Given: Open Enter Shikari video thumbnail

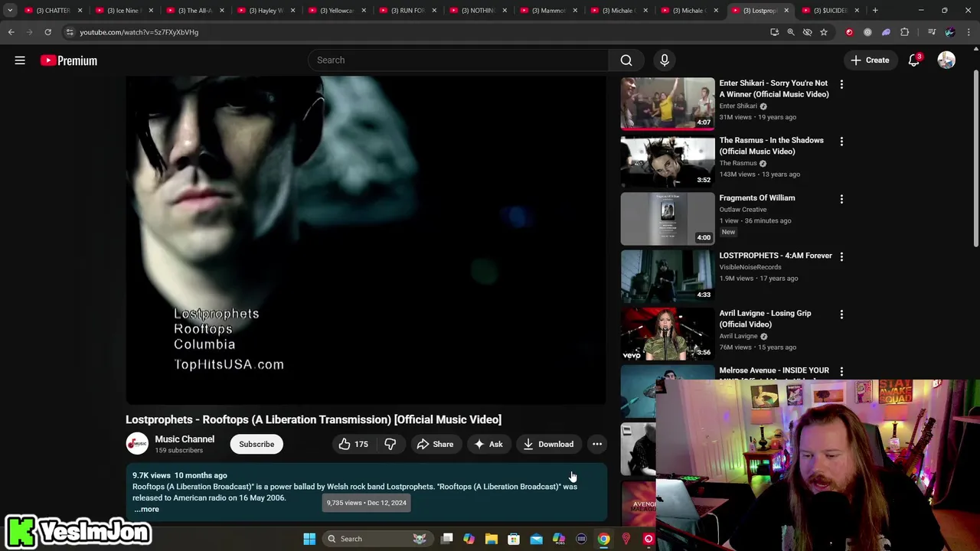Looking at the screenshot, I should point(668,103).
